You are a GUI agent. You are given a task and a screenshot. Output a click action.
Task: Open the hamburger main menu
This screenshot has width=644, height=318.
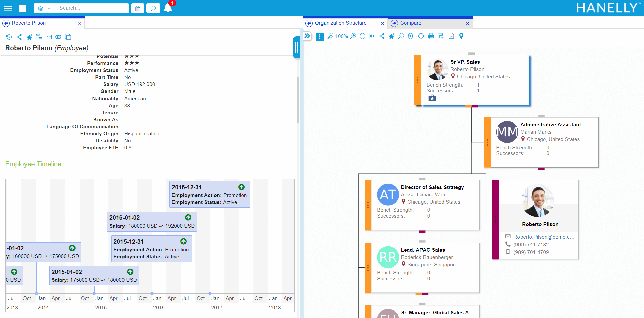8,8
